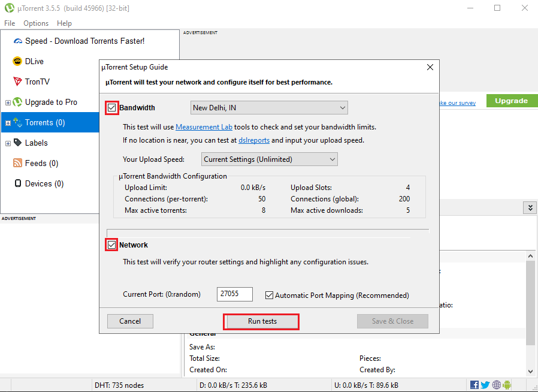Open the New Delhi, IN location dropdown
This screenshot has width=538, height=392.
coord(269,107)
